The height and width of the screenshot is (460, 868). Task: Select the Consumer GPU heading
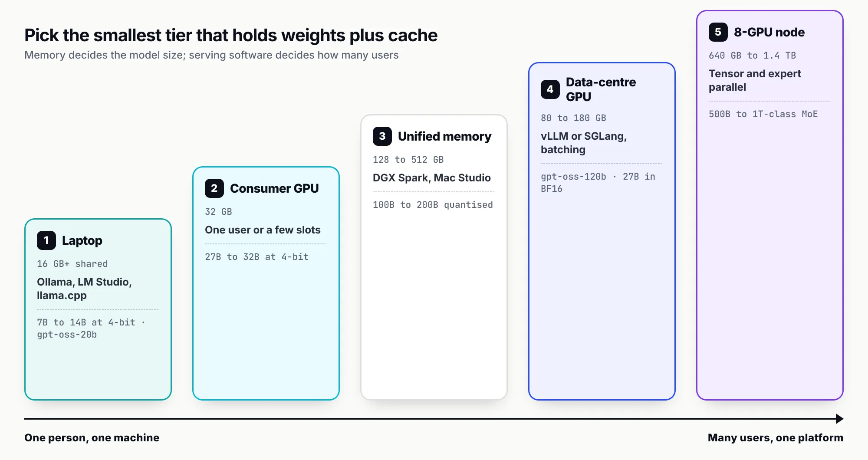[274, 188]
